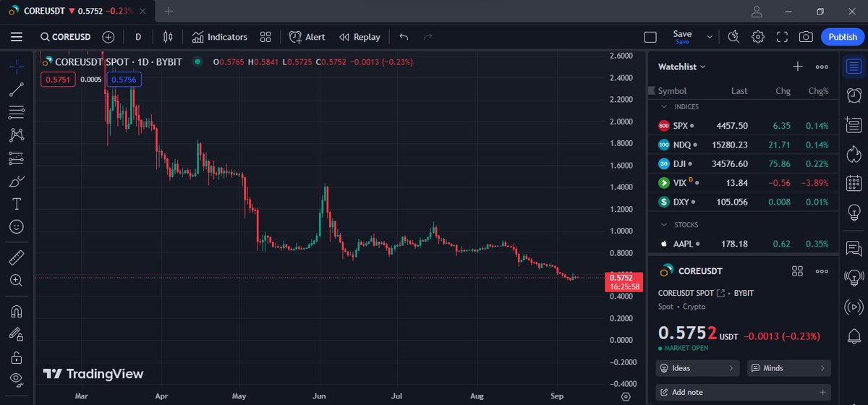Screen dimensions: 868x405
Task: Open the hamburger main menu
Action: click(17, 37)
